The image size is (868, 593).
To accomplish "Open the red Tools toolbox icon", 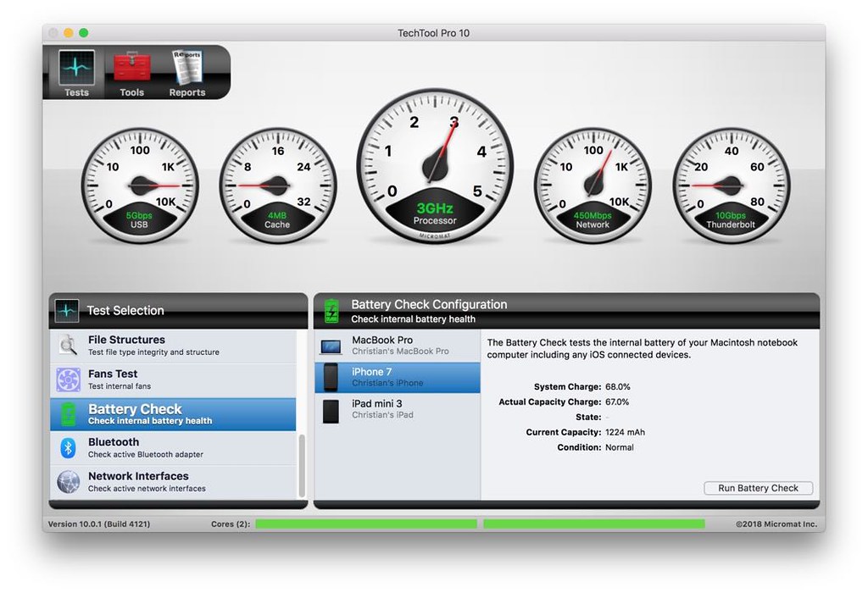I will point(131,69).
